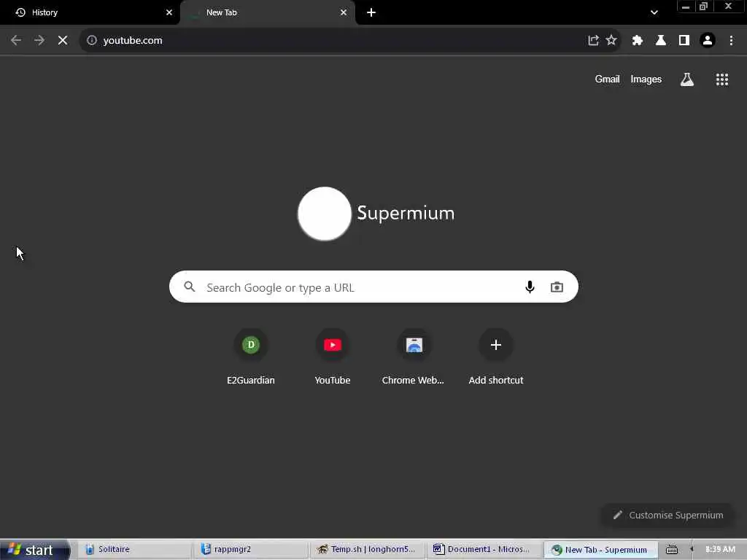
Task: Click the 8:39 AM clock
Action: (720, 550)
